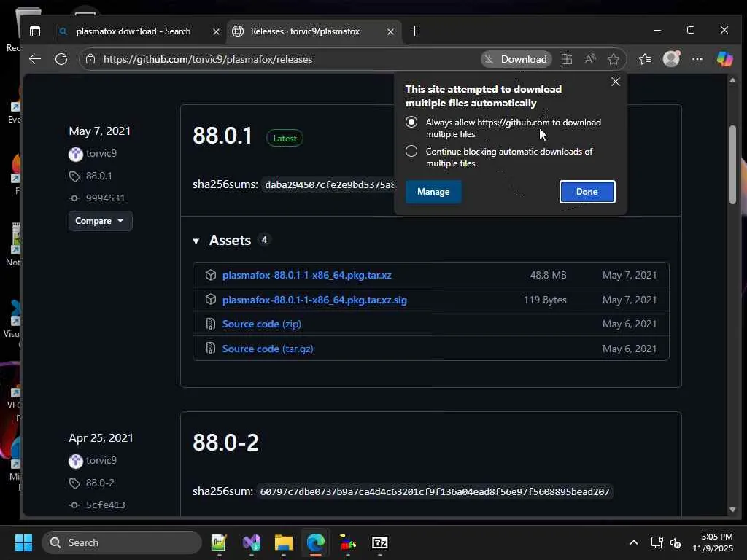
Task: Go back with the browser back arrow
Action: tap(35, 59)
